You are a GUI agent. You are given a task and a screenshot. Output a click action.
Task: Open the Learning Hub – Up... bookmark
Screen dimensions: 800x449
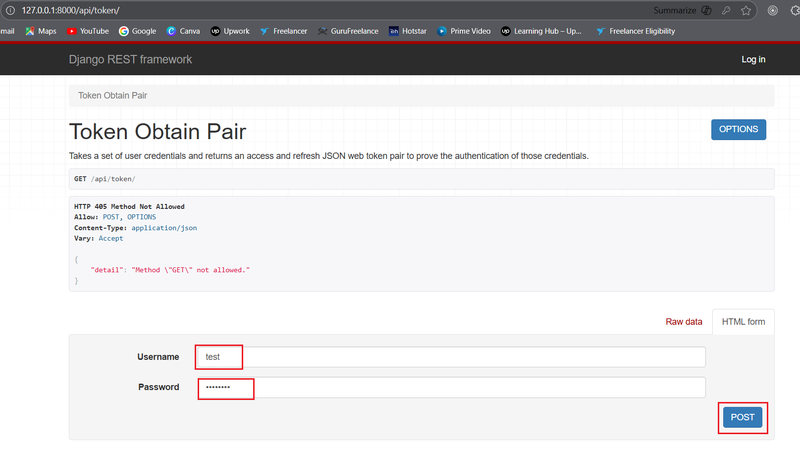(541, 31)
